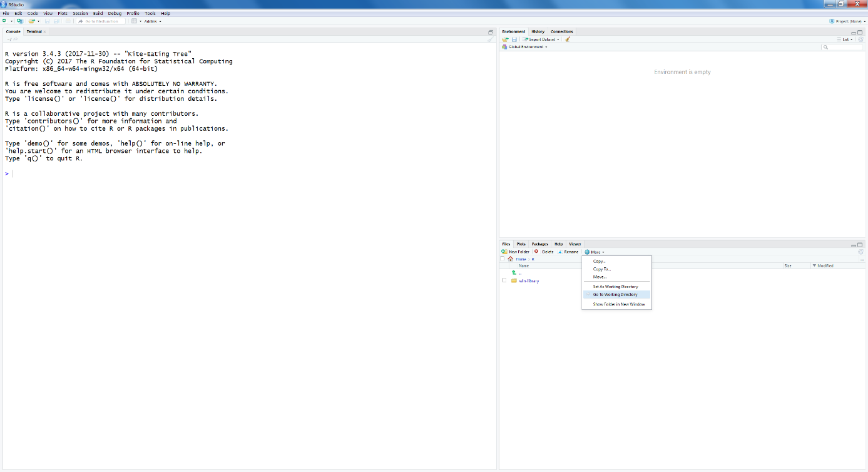Expand the Addins dropdown
The height and width of the screenshot is (472, 868).
153,21
